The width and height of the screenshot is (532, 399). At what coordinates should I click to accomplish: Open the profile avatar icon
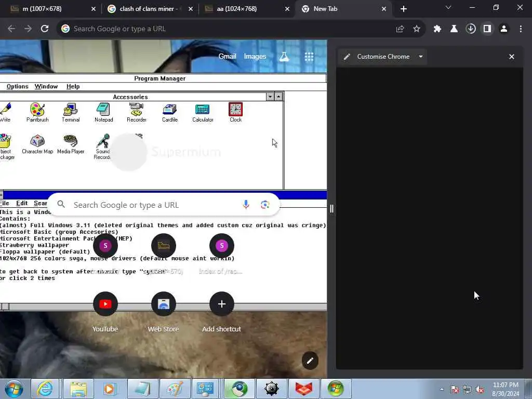tap(504, 29)
